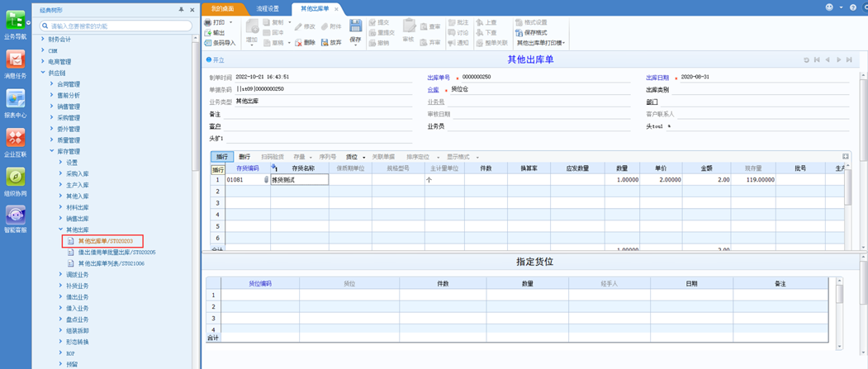Open 组织协同 sidebar icon

tap(15, 177)
